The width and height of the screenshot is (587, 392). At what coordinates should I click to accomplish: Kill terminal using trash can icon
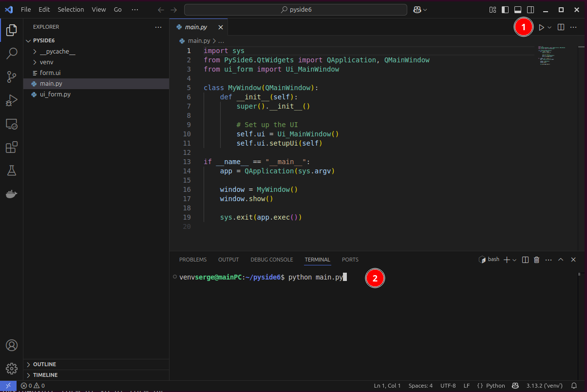coord(537,260)
